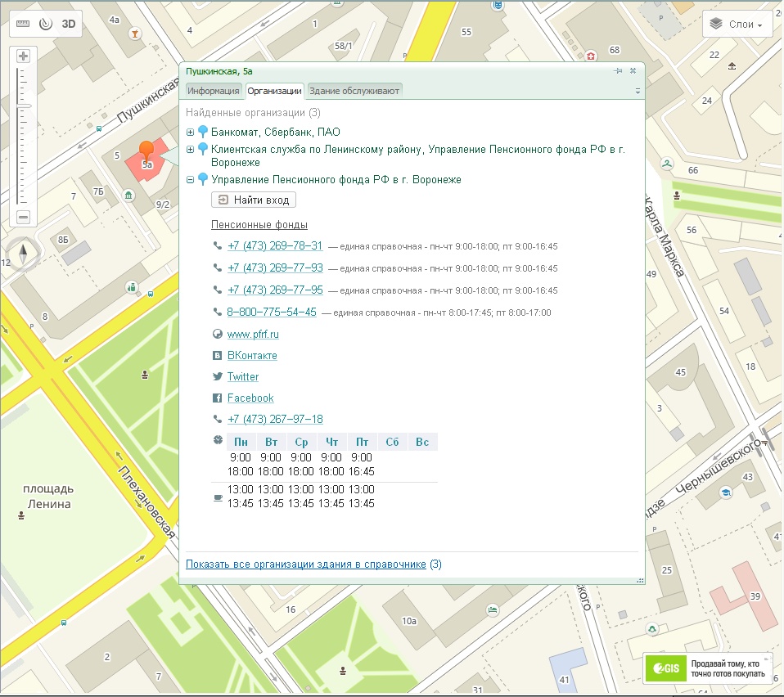Click the Банкомат, Сбербанк, ПАО organization name
Image resolution: width=784 pixels, height=697 pixels.
(x=276, y=133)
